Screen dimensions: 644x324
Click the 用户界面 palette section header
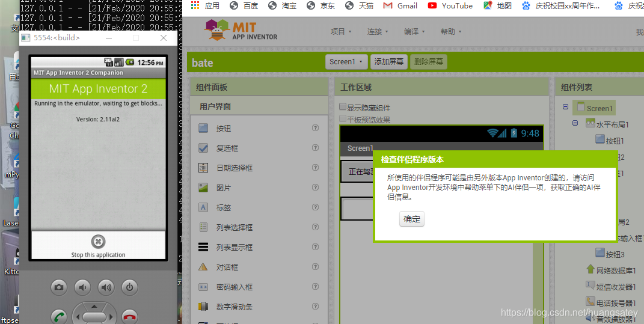tap(259, 106)
